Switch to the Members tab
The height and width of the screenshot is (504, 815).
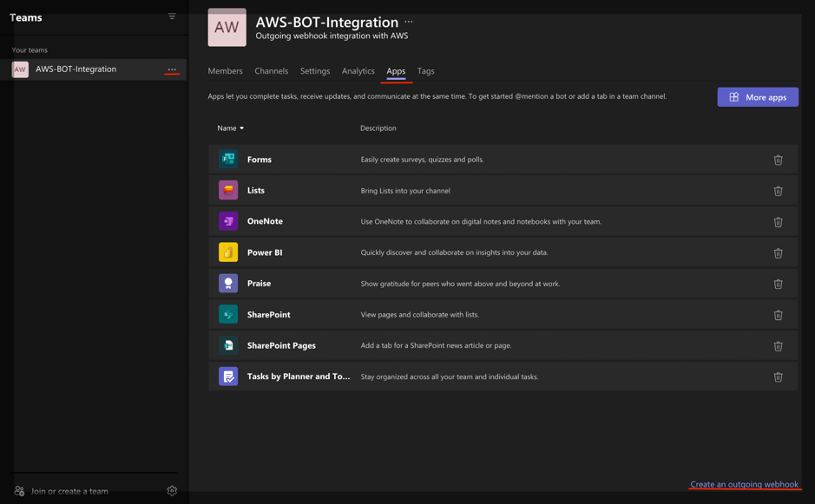pos(225,71)
